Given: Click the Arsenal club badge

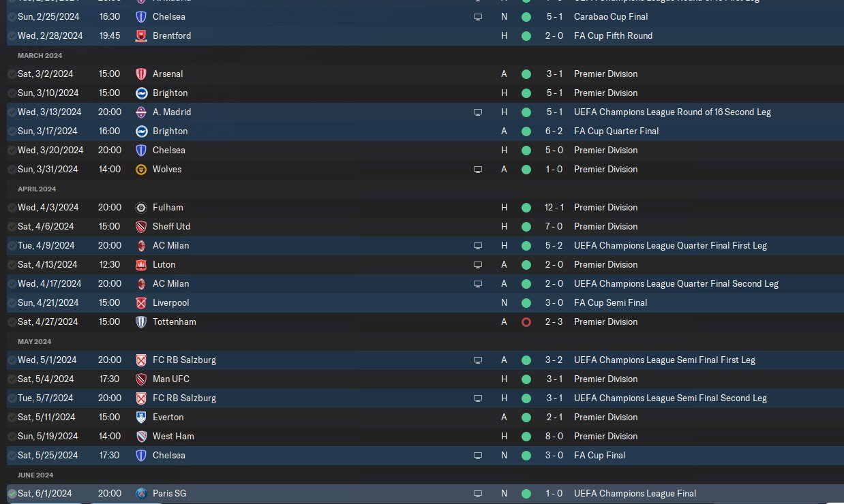Looking at the screenshot, I should tap(141, 74).
